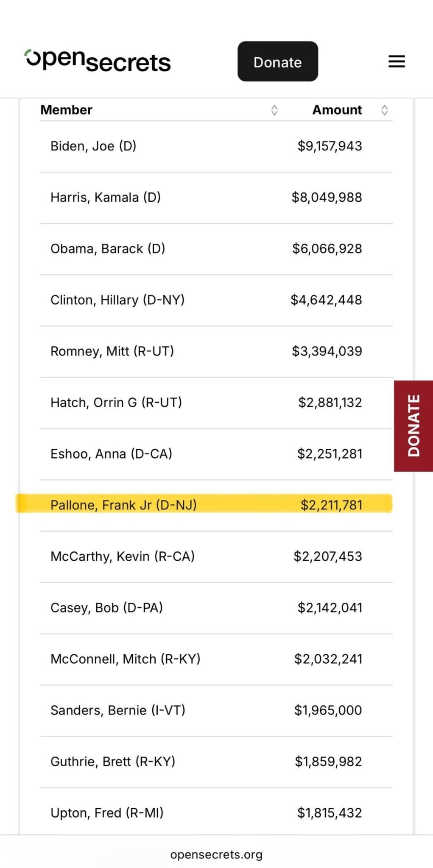433x868 pixels.
Task: Open Harris, Kamala (D) entry
Action: click(x=105, y=198)
